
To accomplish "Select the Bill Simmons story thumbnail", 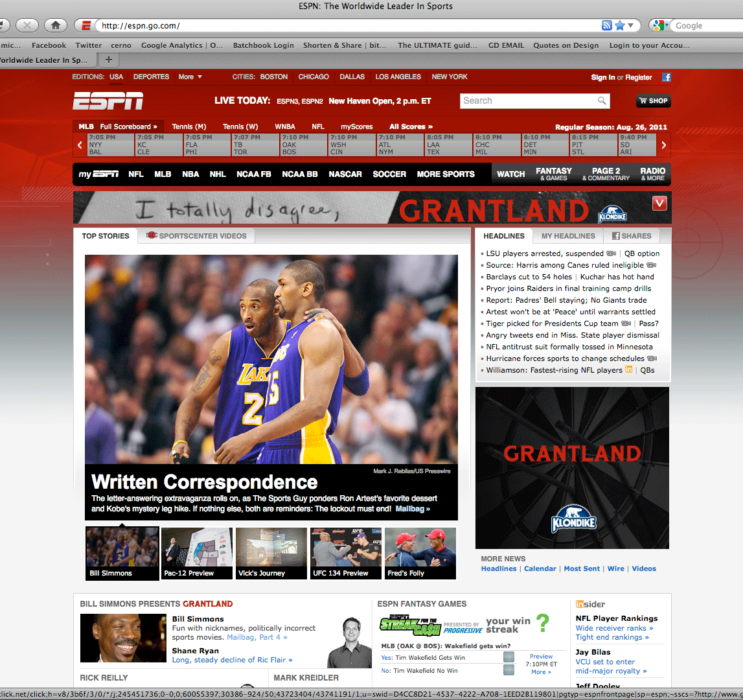I will pos(122,553).
